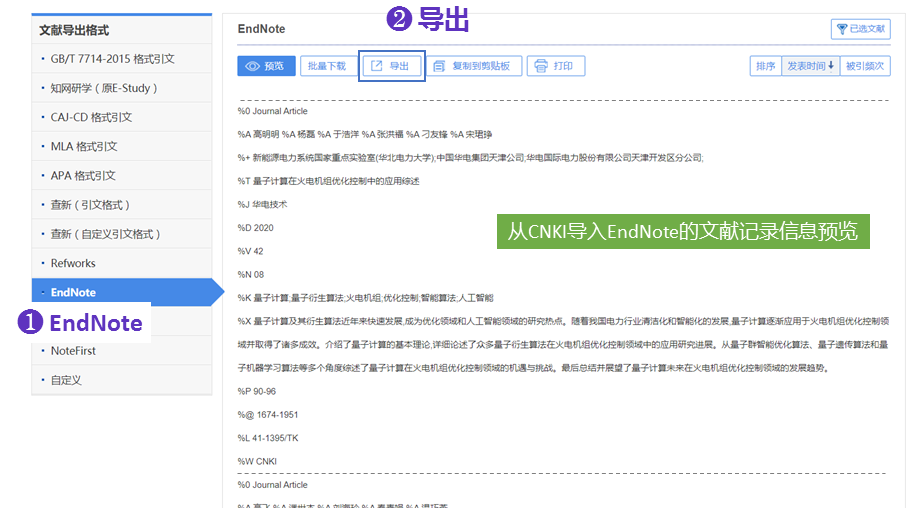Click the 批量下载 batch download button
This screenshot has height=508, width=916.
pyautogui.click(x=327, y=66)
